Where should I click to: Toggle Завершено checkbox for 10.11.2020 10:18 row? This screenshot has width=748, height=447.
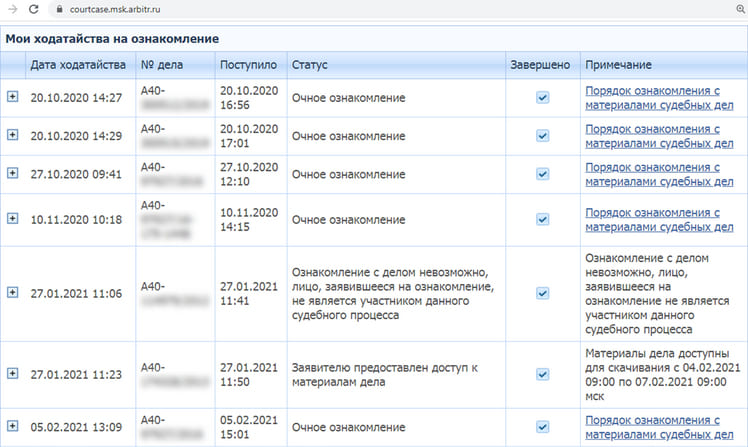pos(542,219)
